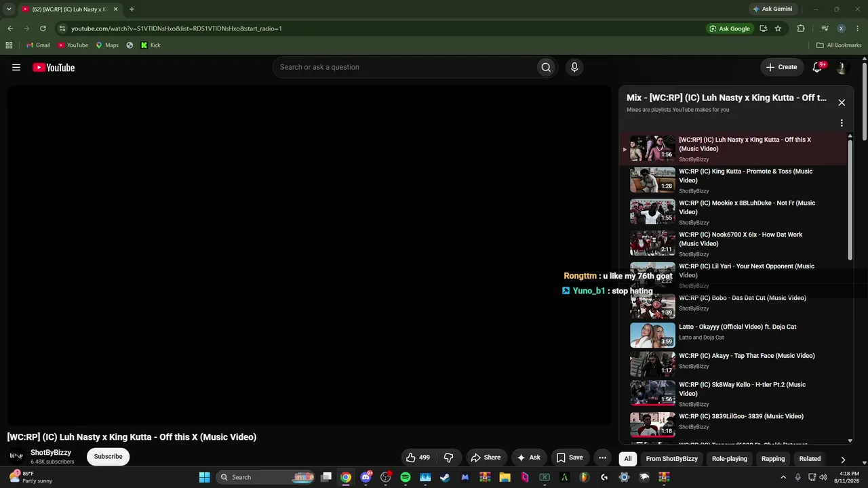
Task: Open the taskbar volume control
Action: pyautogui.click(x=823, y=477)
